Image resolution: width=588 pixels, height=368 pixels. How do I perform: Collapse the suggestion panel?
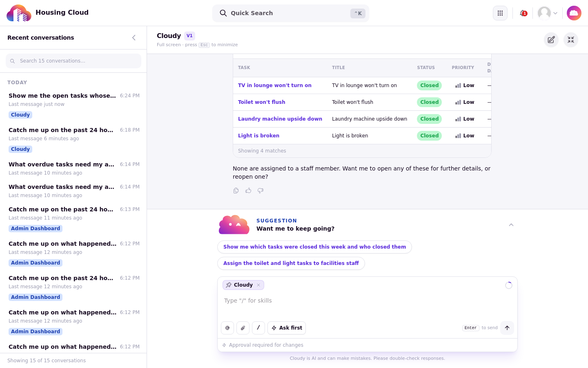click(x=511, y=225)
